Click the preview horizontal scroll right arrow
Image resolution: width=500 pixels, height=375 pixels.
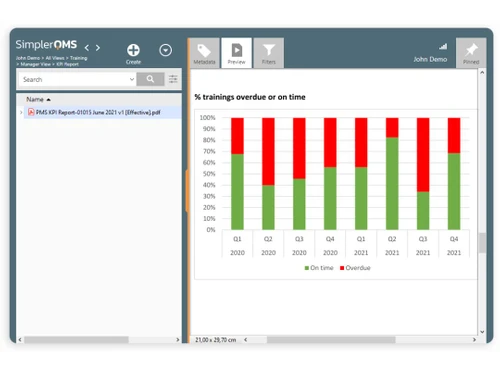coord(474,340)
